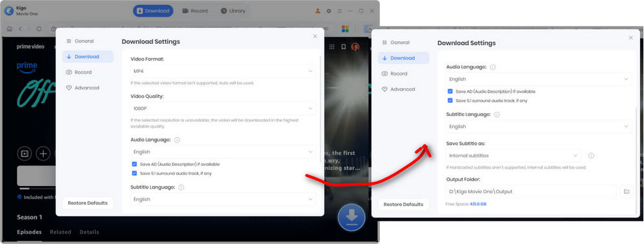The width and height of the screenshot is (644, 244).
Task: Click Subtitle Language info icon in enlarged panel
Action: (497, 115)
